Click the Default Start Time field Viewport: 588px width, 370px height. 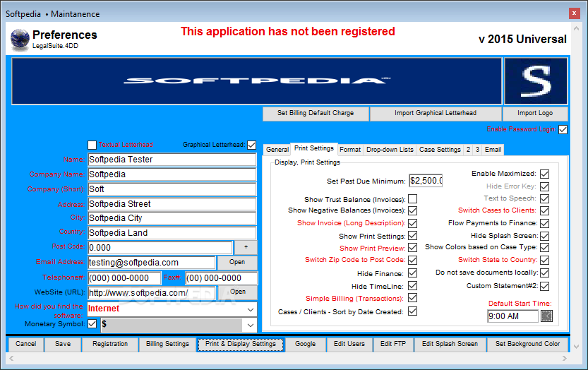pos(512,316)
